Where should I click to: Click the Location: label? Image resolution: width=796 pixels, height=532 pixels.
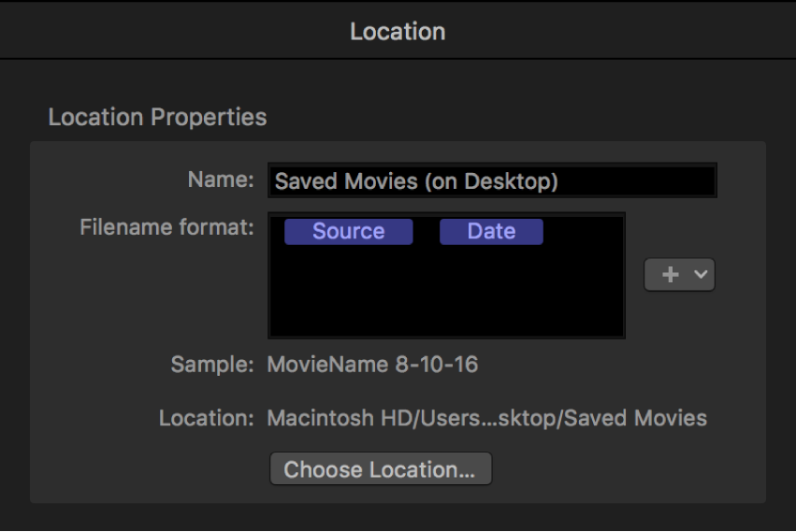click(206, 418)
